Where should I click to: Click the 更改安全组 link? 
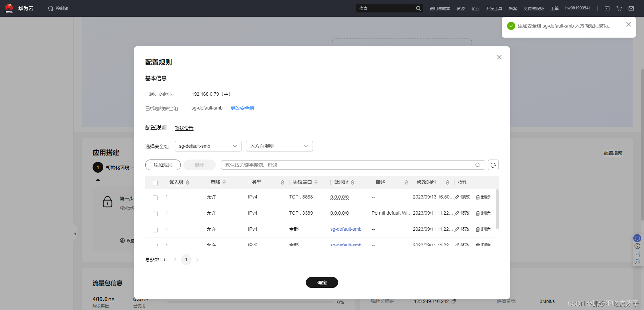click(x=242, y=108)
